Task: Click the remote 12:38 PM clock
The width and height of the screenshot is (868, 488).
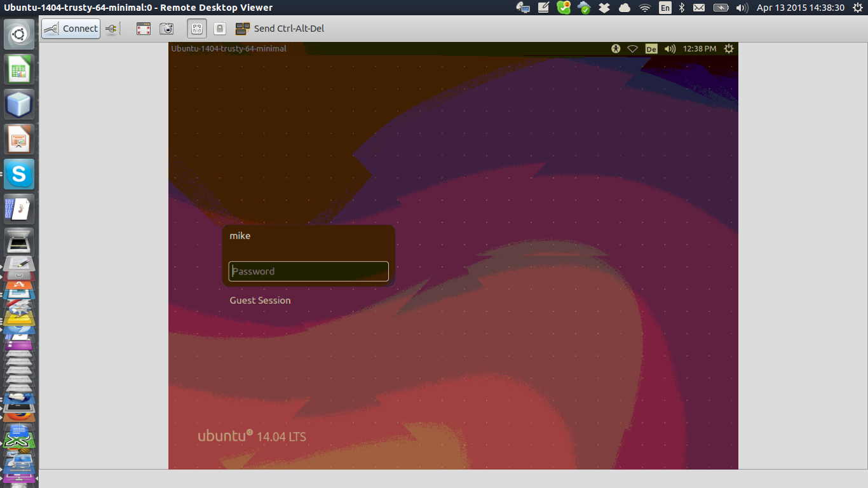Action: 699,49
